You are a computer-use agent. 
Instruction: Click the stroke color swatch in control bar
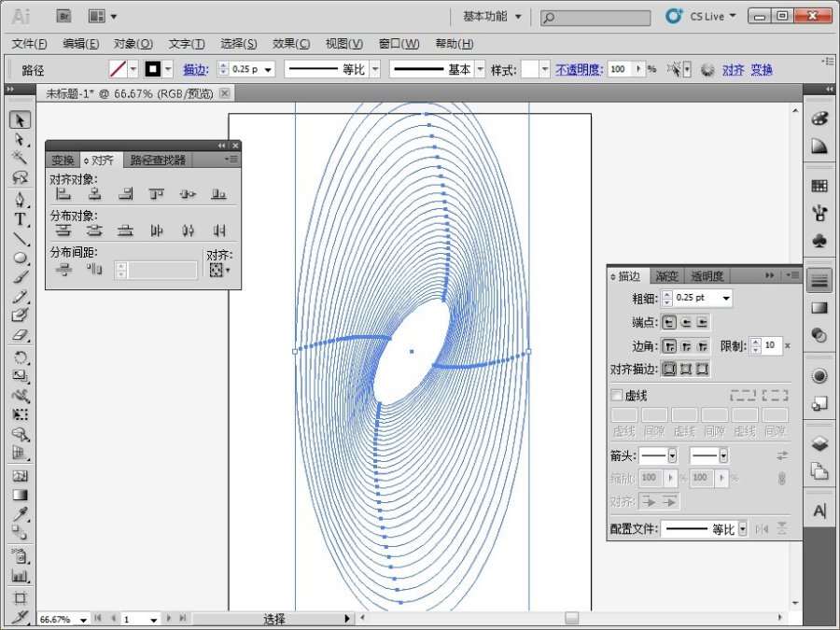153,69
